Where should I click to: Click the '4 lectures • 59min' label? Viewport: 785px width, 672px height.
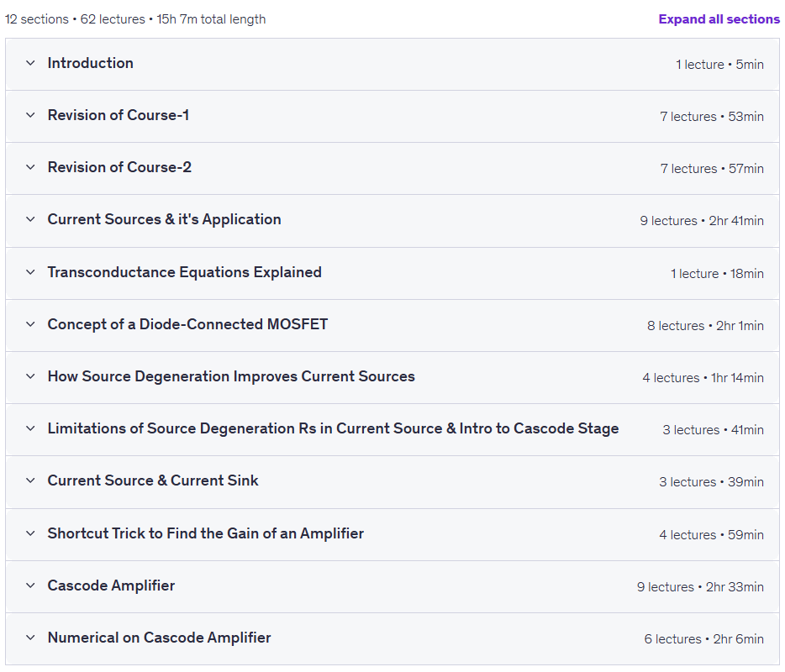point(711,535)
